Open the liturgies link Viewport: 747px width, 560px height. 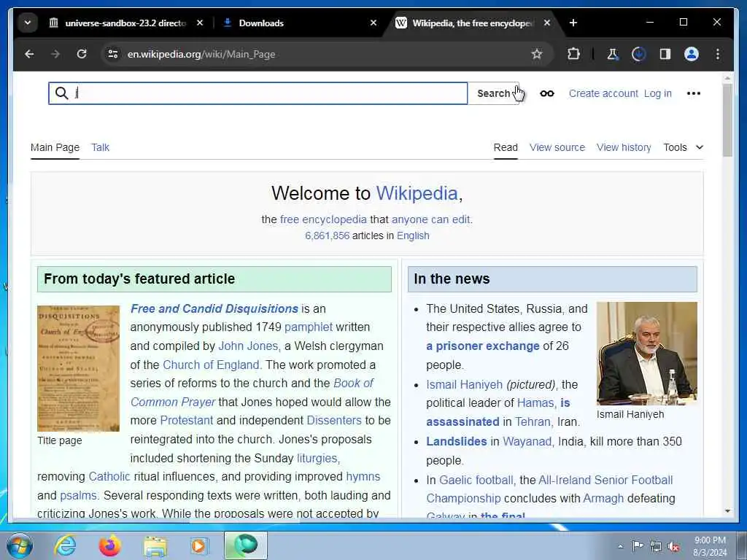pos(317,458)
